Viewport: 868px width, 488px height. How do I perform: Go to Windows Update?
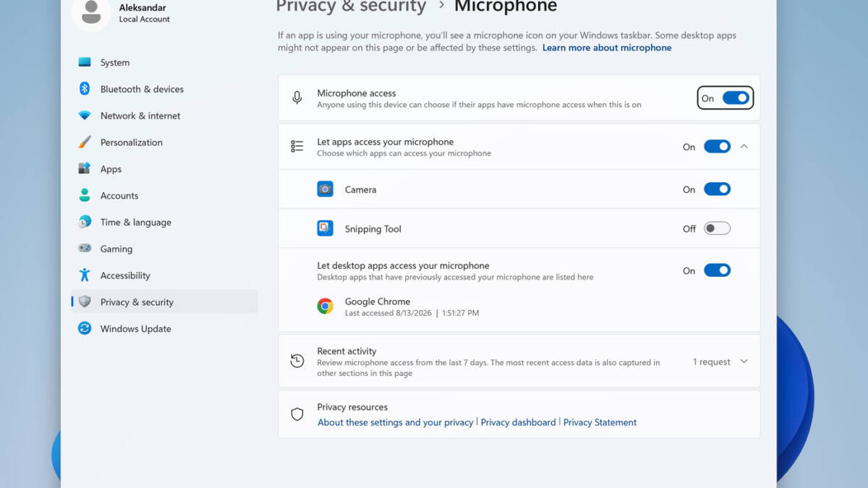pos(165,328)
